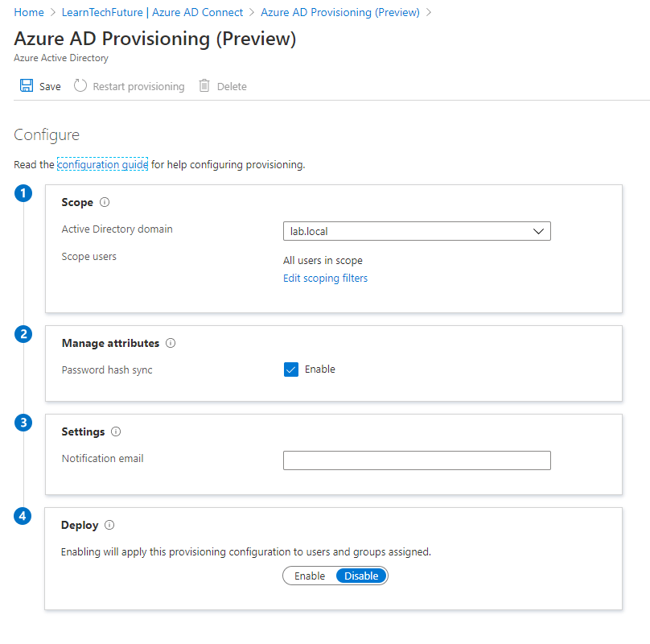Open LearnTechFuture | Azure AD Connect breadcrumb
The image size is (650, 644).
pos(152,12)
